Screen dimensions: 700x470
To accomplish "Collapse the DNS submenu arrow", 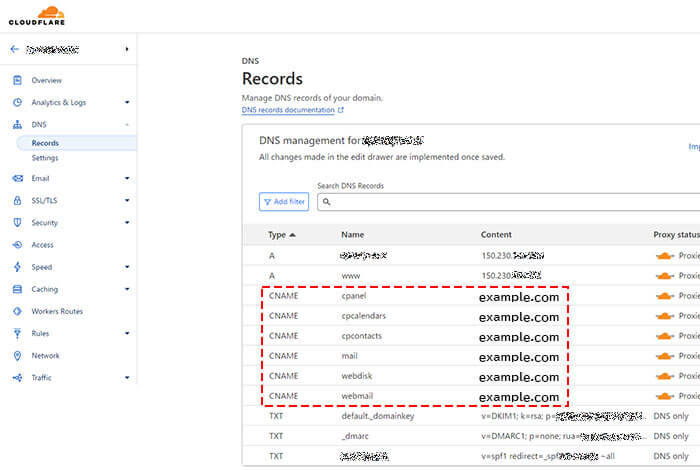I will coord(127,125).
